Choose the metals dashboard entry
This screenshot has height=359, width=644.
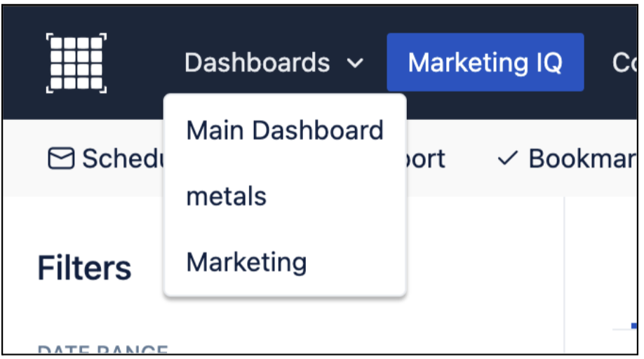pyautogui.click(x=226, y=196)
